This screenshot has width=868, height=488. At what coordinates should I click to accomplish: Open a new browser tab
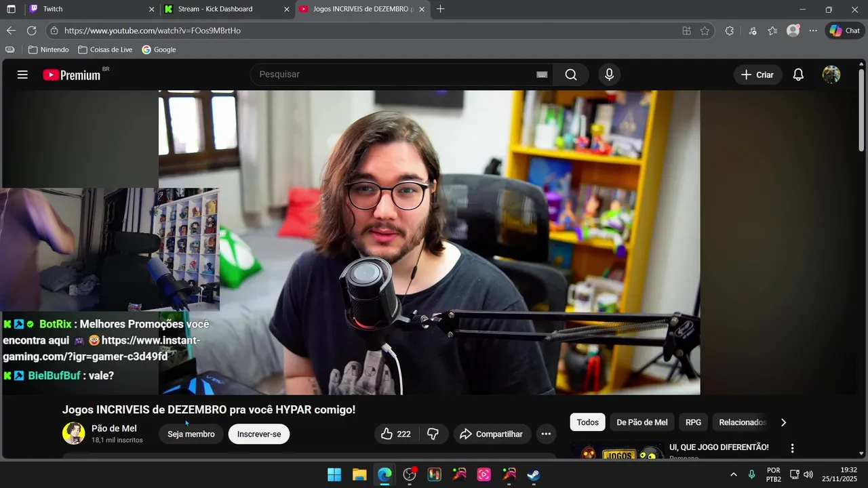[x=441, y=9]
